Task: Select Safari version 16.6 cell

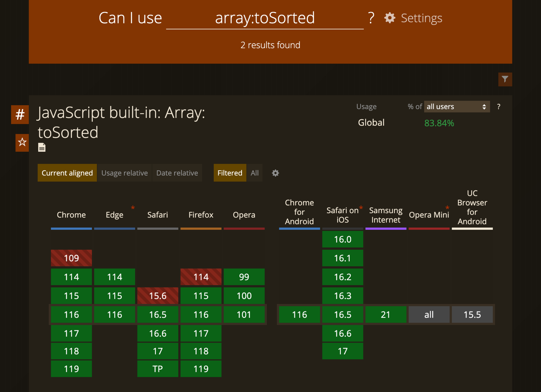Action: pos(158,333)
